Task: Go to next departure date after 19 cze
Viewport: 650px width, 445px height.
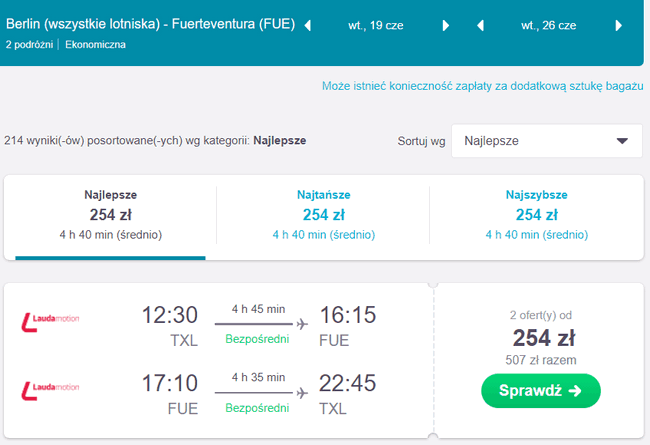Action: (x=446, y=26)
